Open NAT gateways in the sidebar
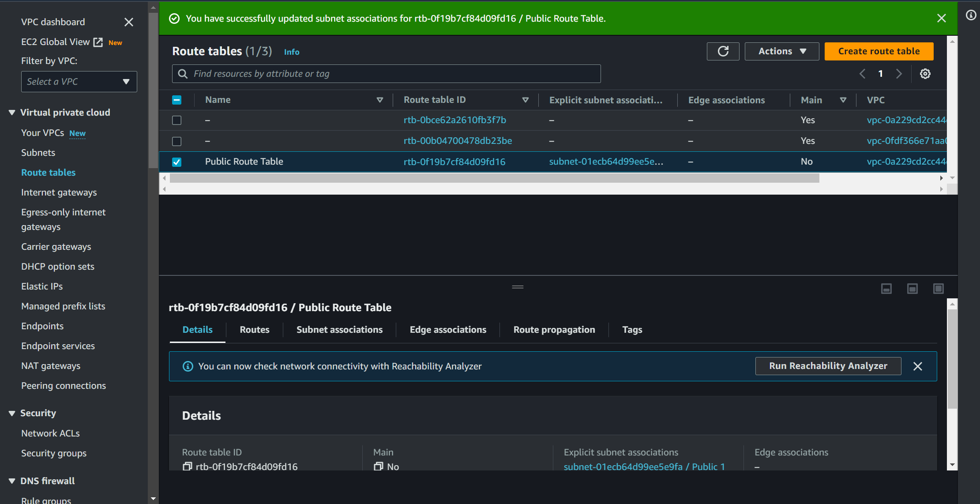 pos(51,366)
